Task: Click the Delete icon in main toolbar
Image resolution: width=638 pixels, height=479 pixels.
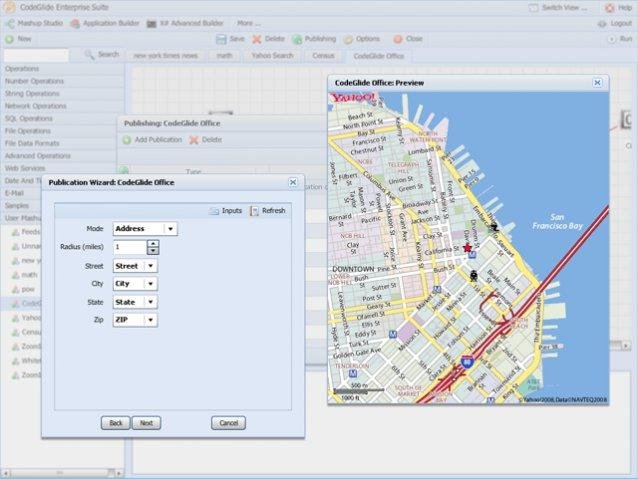Action: 256,39
